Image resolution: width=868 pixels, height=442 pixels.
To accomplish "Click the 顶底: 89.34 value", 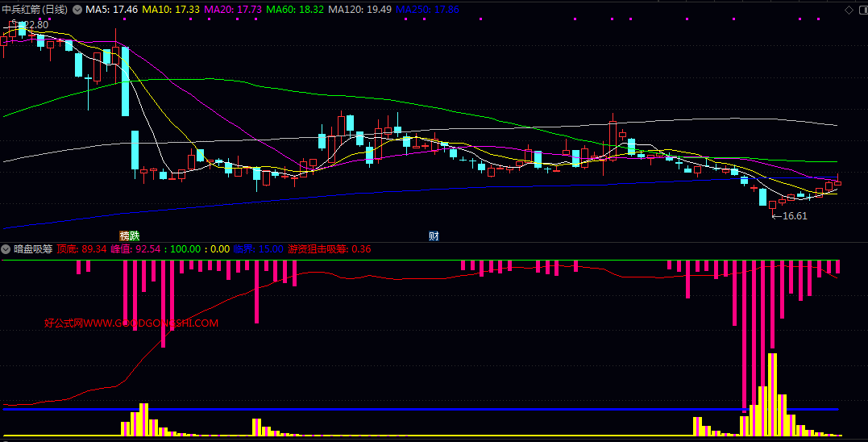I will tap(81, 249).
